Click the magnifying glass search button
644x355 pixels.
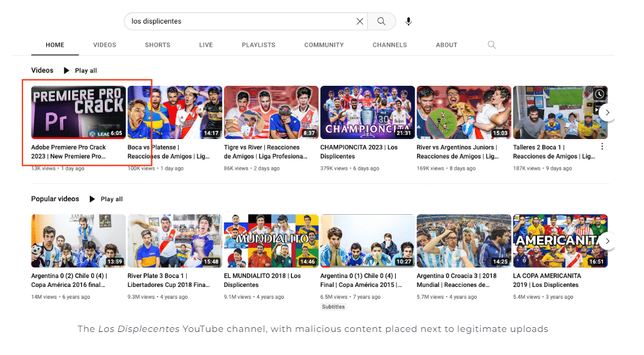(381, 21)
